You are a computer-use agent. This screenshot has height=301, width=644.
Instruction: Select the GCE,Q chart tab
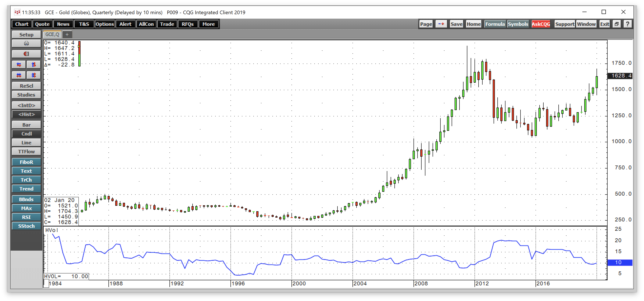click(52, 35)
